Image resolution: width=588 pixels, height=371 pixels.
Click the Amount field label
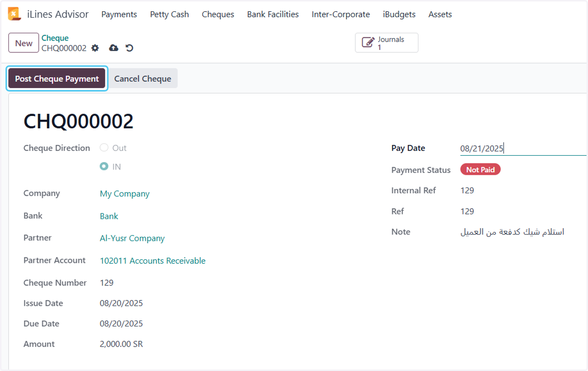click(x=39, y=344)
